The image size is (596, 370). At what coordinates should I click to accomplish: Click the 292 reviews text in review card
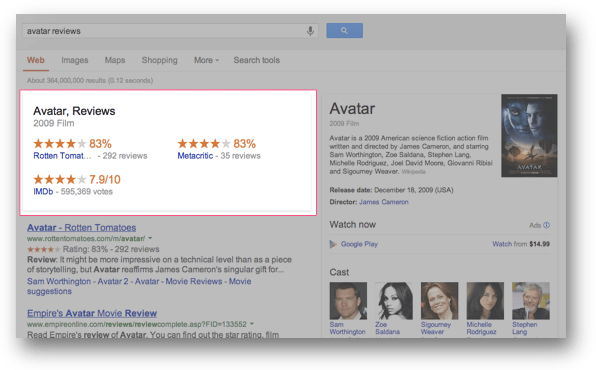125,156
